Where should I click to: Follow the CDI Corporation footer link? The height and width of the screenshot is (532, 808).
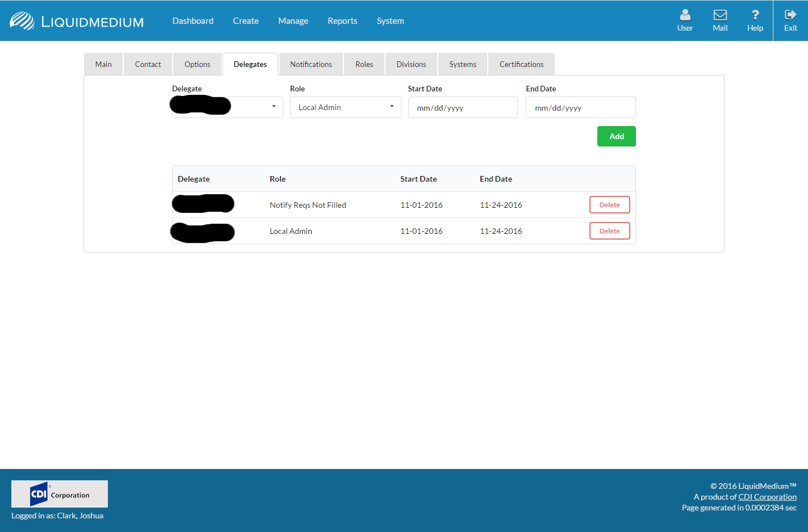(x=767, y=497)
